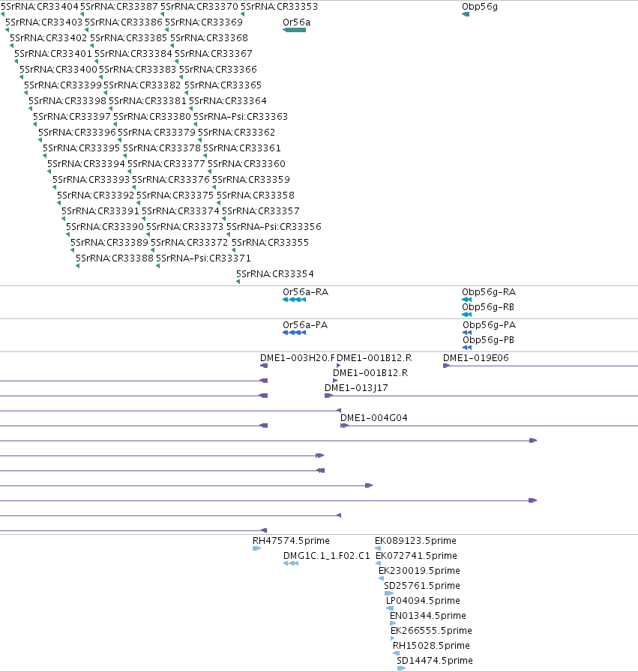Click the 5SrRNA:CR33382 label

click(x=142, y=85)
